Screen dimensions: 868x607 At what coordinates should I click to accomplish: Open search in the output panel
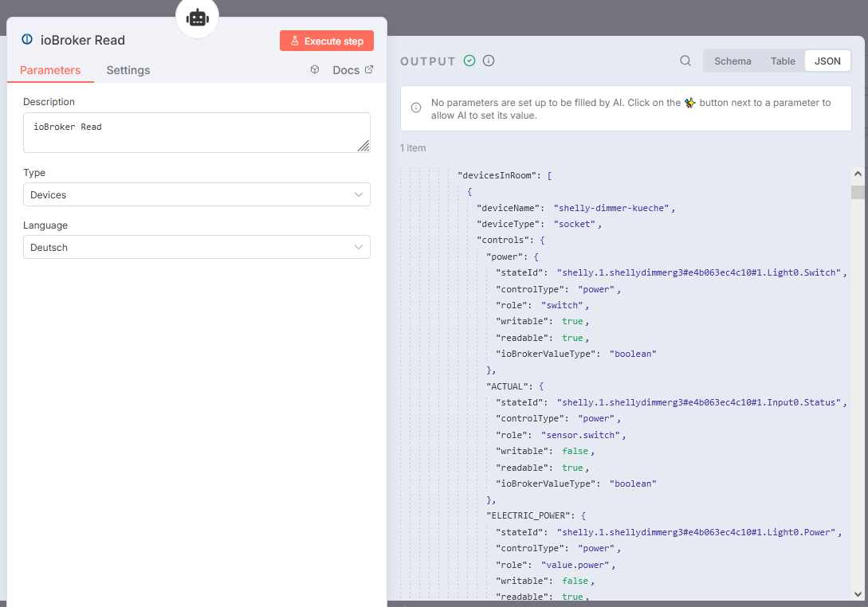[x=685, y=61]
